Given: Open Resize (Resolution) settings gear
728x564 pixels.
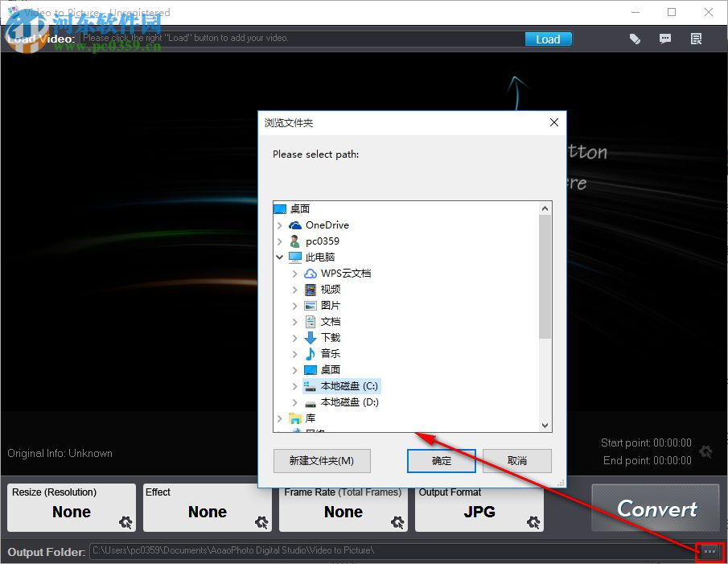Looking at the screenshot, I should 126,523.
